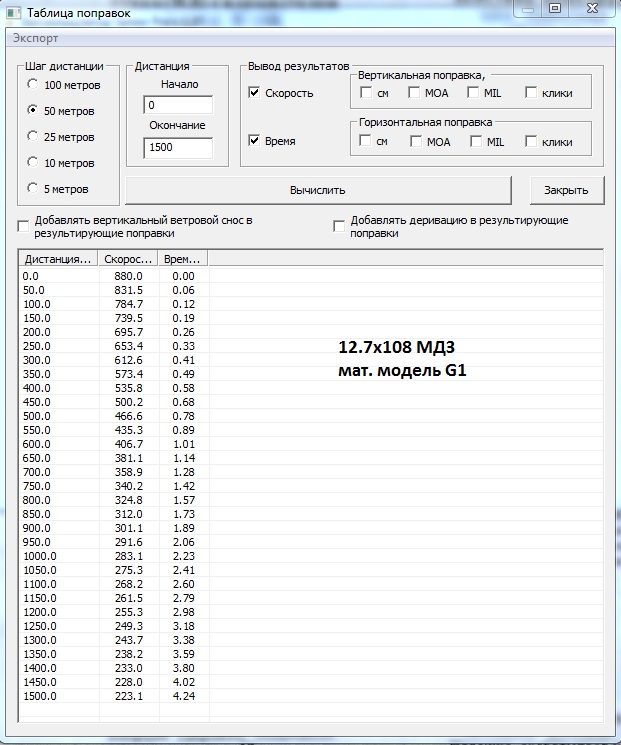Click the Скорос... column header

pyautogui.click(x=128, y=258)
